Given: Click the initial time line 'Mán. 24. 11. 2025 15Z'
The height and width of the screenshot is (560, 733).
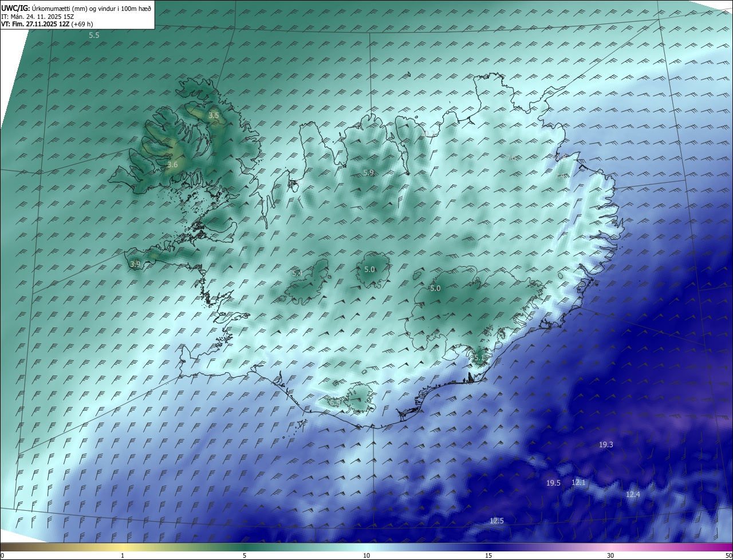Looking at the screenshot, I should pyautogui.click(x=42, y=17).
